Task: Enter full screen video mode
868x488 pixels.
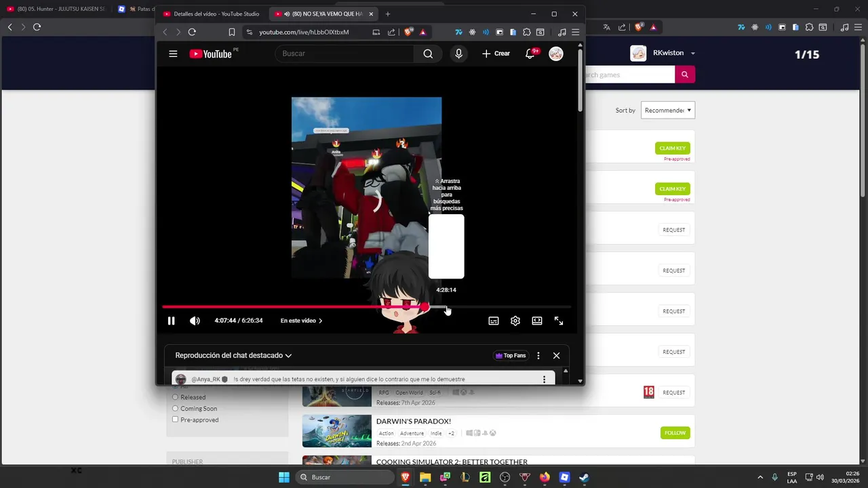Action: [x=559, y=321]
